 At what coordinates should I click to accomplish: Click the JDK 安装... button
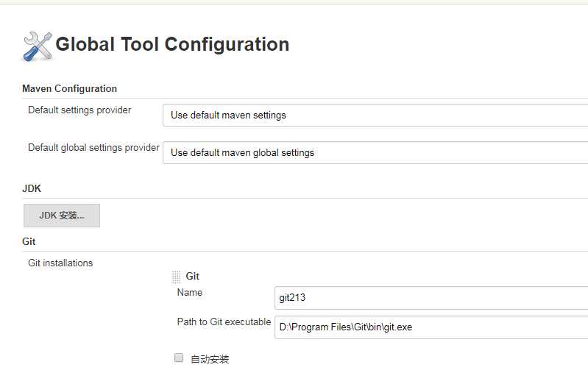[x=62, y=216]
